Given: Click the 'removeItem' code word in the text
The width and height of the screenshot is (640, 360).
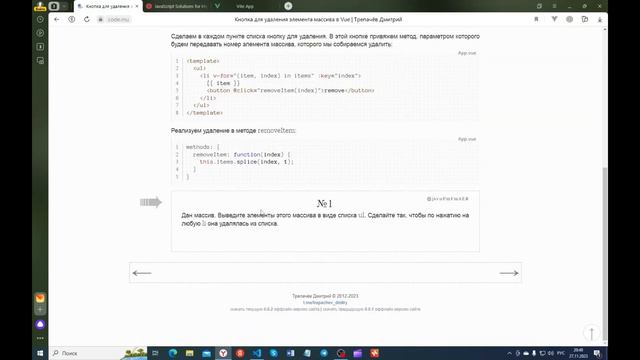Looking at the screenshot, I should click(x=276, y=131).
